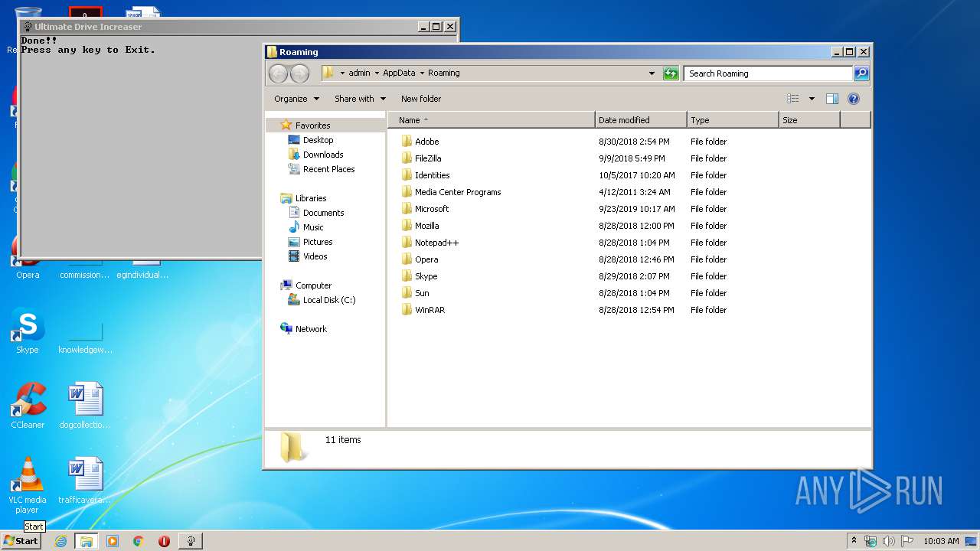Show hidden tray icons arrow
The image size is (980, 551).
pyautogui.click(x=854, y=540)
